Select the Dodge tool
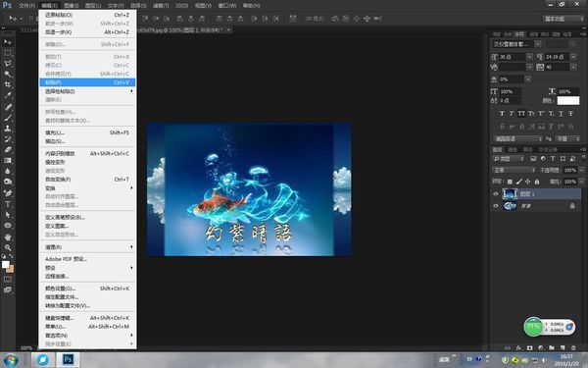Viewport: 588px width, 368px height. pos(8,182)
